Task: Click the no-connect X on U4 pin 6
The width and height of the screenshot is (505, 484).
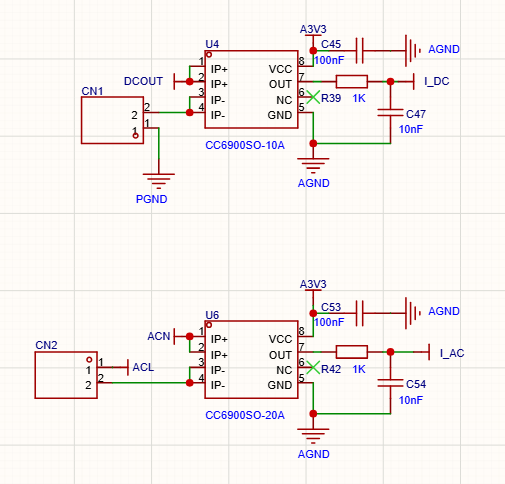Action: click(313, 97)
